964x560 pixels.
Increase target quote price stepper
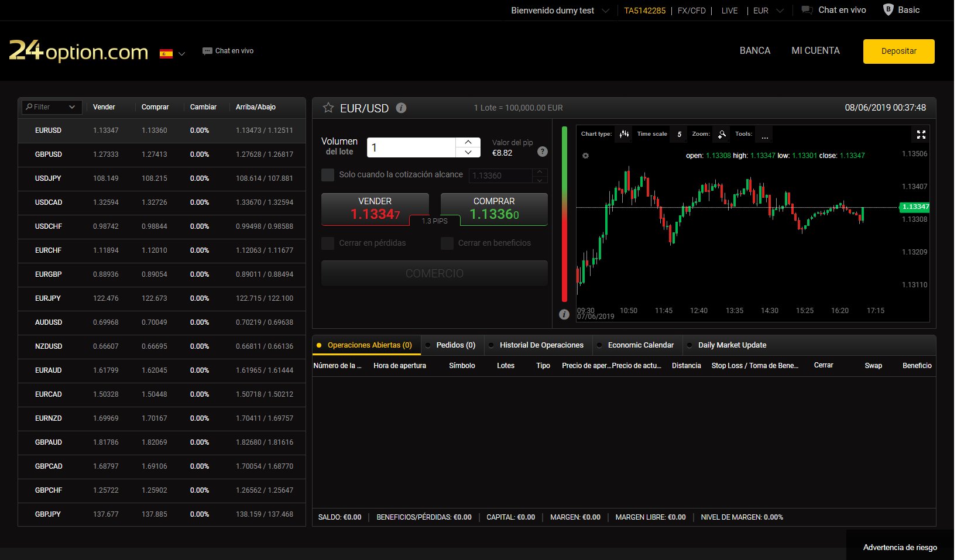coord(540,171)
